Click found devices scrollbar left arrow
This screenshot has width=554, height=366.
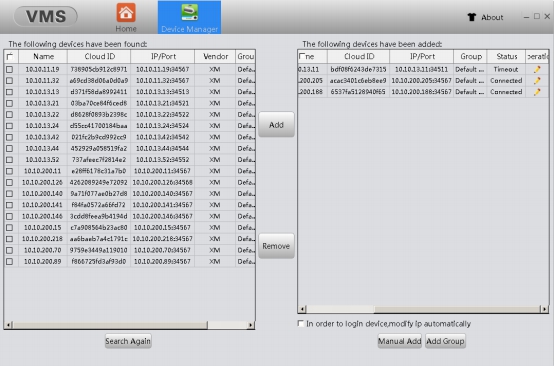click(8, 325)
